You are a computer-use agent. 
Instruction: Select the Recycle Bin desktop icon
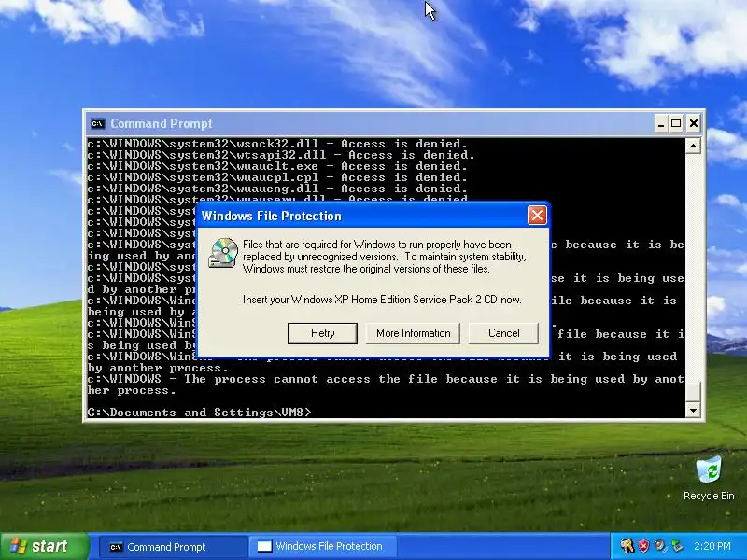709,478
